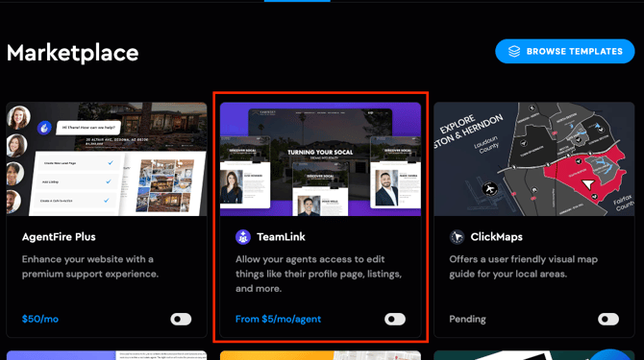Click the ClickMaps description text
The width and height of the screenshot is (644, 360).
click(523, 267)
